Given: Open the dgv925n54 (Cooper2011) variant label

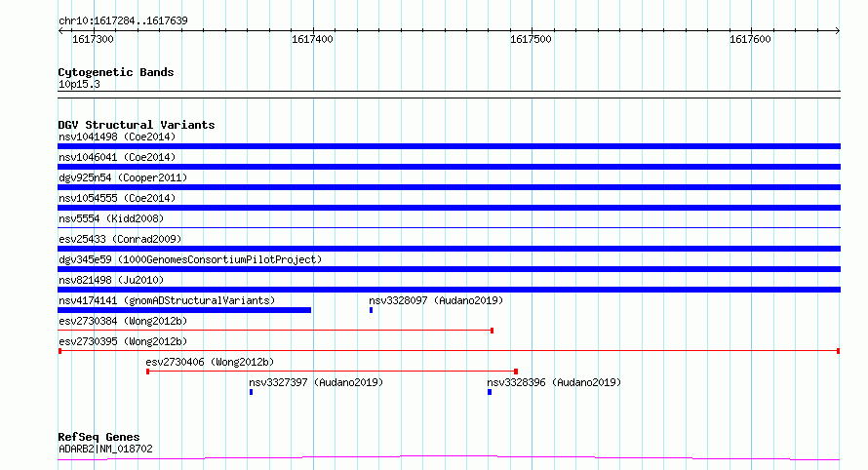Looking at the screenshot, I should tap(123, 177).
